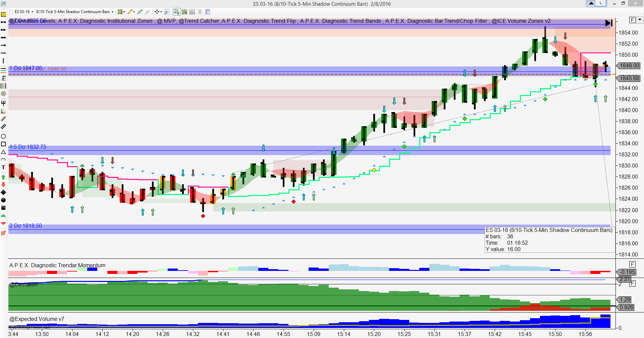Select the black Diamond marker tool
Viewport: 644px width, 338px height.
tap(3, 192)
